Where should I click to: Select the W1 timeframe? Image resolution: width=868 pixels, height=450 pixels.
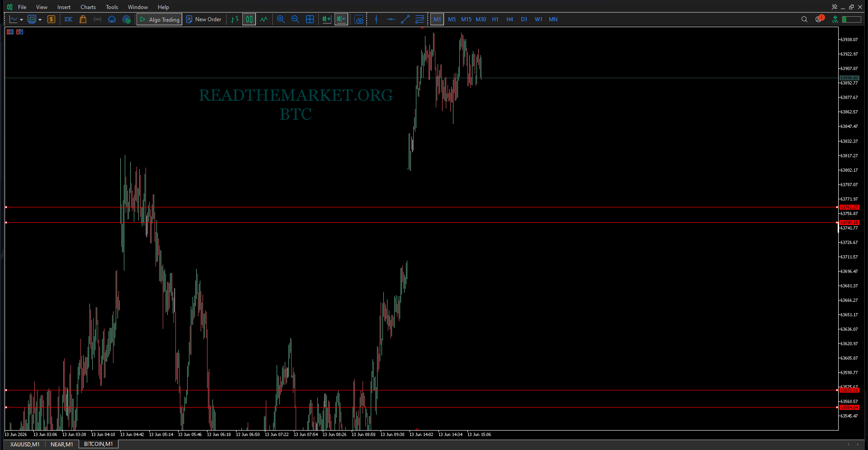[x=538, y=19]
